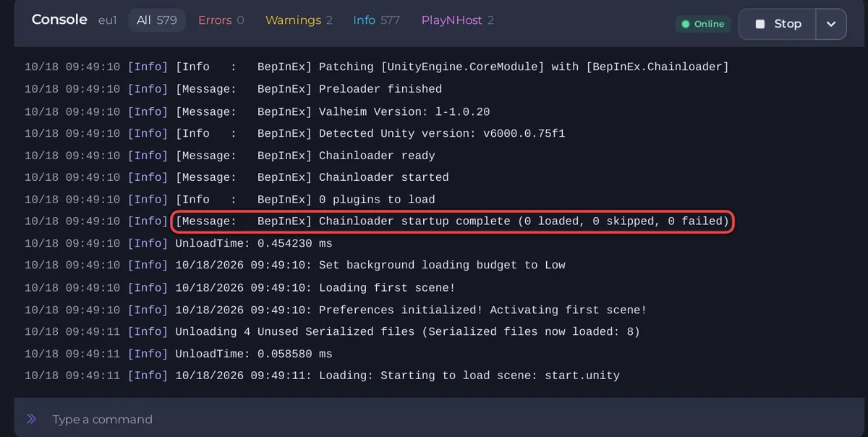Click the double-chevron command prompt icon
The height and width of the screenshot is (437, 868).
pos(31,419)
